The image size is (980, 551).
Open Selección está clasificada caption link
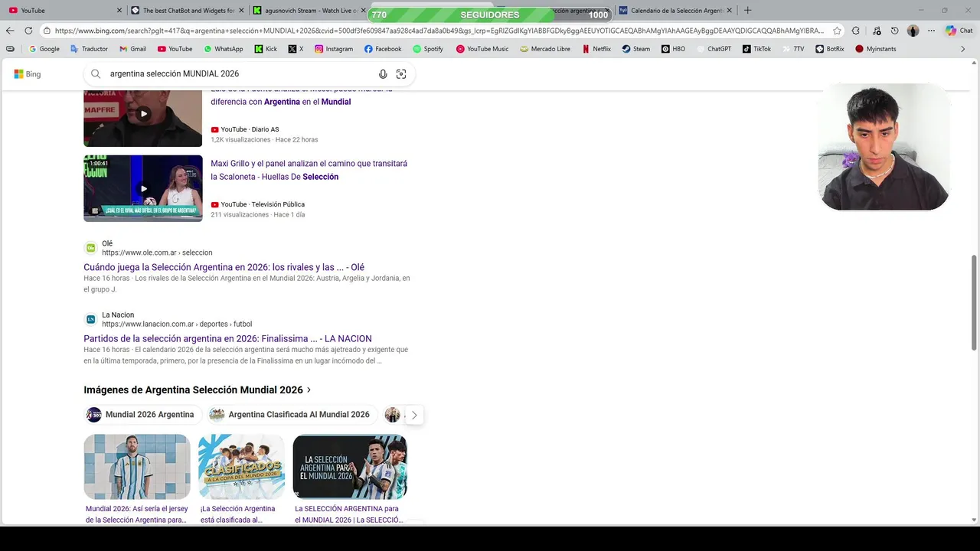tap(237, 514)
